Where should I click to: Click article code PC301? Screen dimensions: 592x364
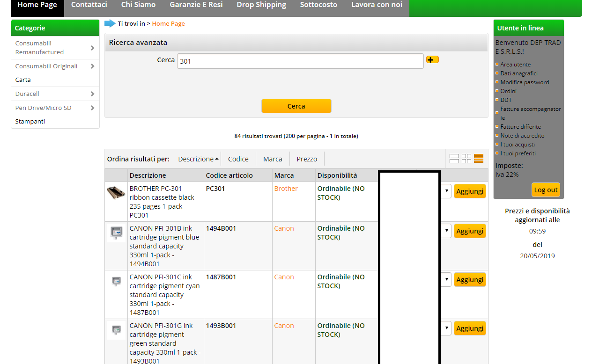(215, 189)
